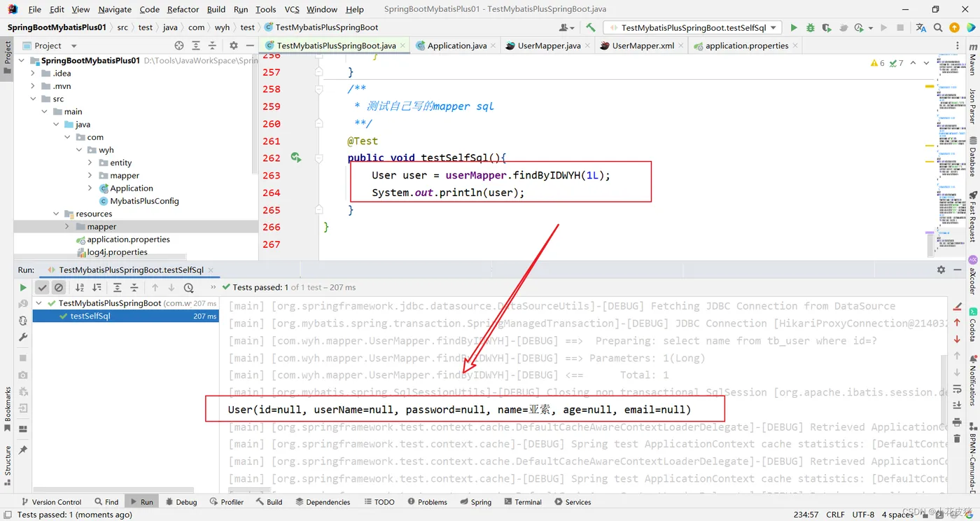Image resolution: width=980 pixels, height=521 pixels.
Task: Sort test results by duration
Action: 97,288
